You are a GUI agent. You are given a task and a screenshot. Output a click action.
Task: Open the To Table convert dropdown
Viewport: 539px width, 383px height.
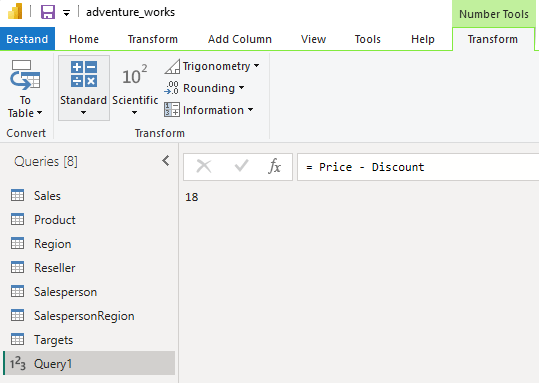pyautogui.click(x=25, y=89)
